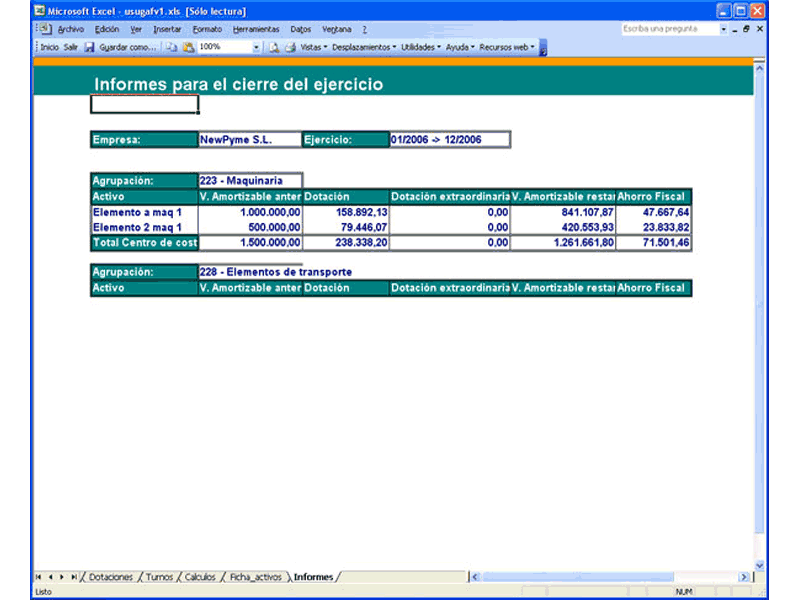Select the 'Elemento a maq 1' cell
Image resolution: width=800 pixels, height=600 pixels.
tap(144, 212)
